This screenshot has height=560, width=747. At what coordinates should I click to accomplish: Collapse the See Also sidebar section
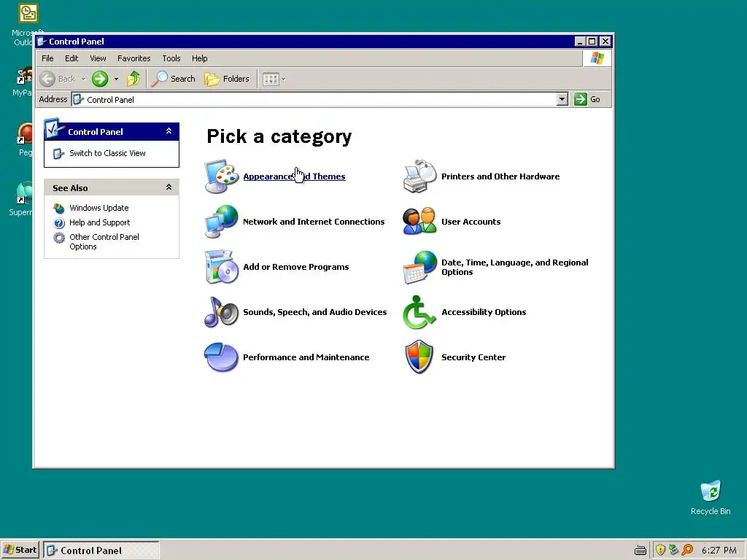point(169,187)
